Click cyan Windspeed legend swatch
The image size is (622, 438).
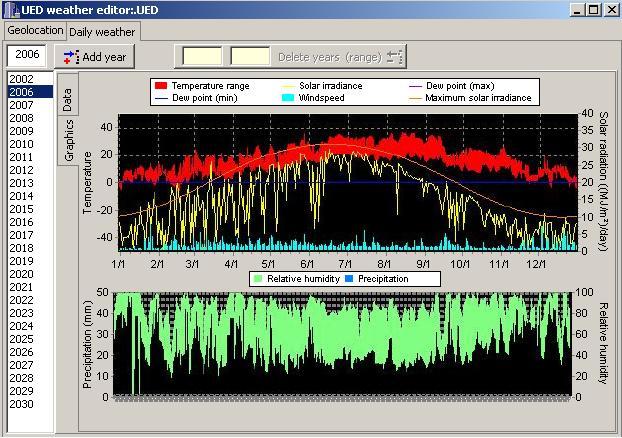click(x=288, y=98)
